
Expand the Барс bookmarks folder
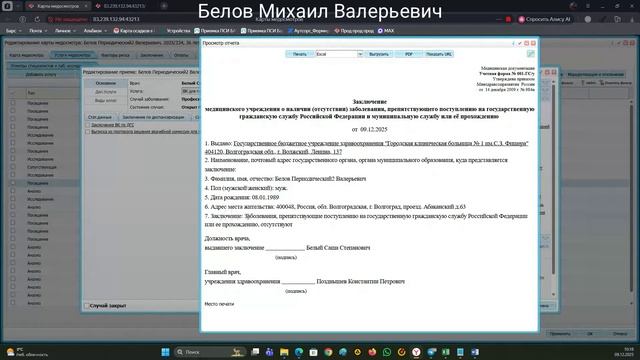click(x=13, y=31)
